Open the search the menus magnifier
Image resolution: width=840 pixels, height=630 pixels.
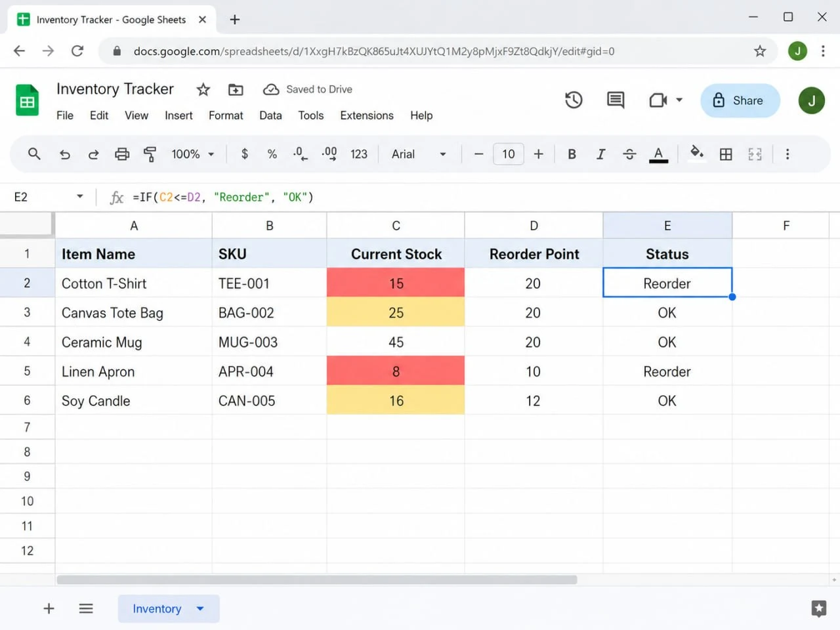(34, 154)
